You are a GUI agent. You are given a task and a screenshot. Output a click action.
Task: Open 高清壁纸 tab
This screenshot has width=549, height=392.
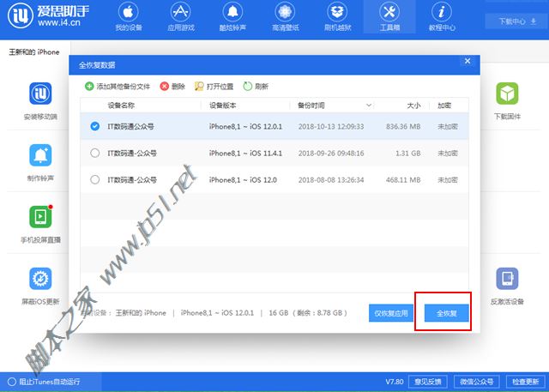coord(286,17)
